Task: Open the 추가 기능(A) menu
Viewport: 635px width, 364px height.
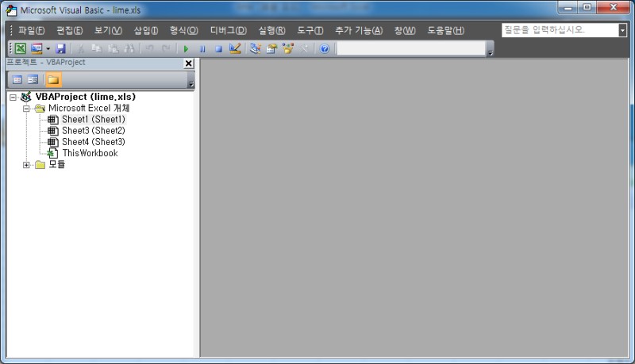Action: pos(359,30)
